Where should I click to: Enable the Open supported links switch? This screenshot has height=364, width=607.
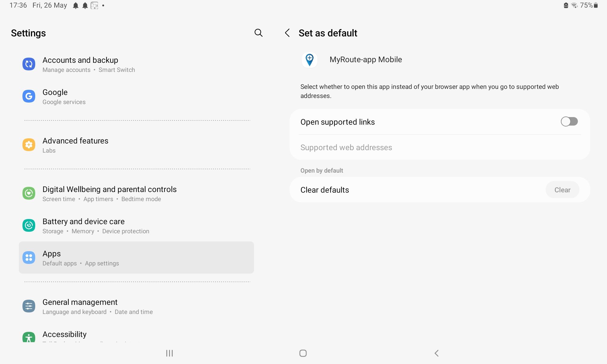[x=569, y=122]
